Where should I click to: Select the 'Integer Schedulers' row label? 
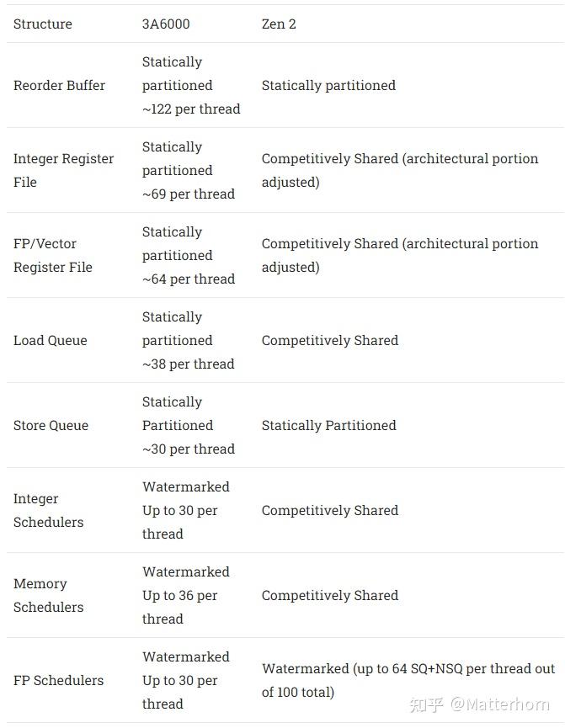(x=49, y=510)
